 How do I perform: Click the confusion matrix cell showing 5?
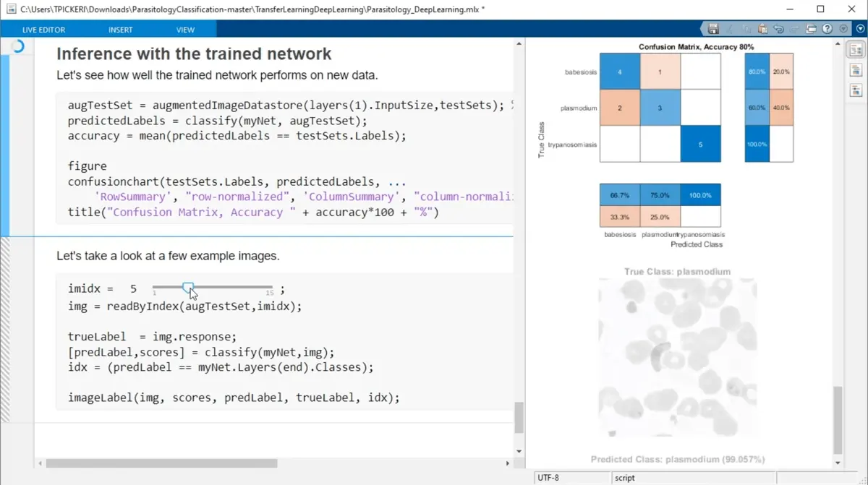point(701,144)
